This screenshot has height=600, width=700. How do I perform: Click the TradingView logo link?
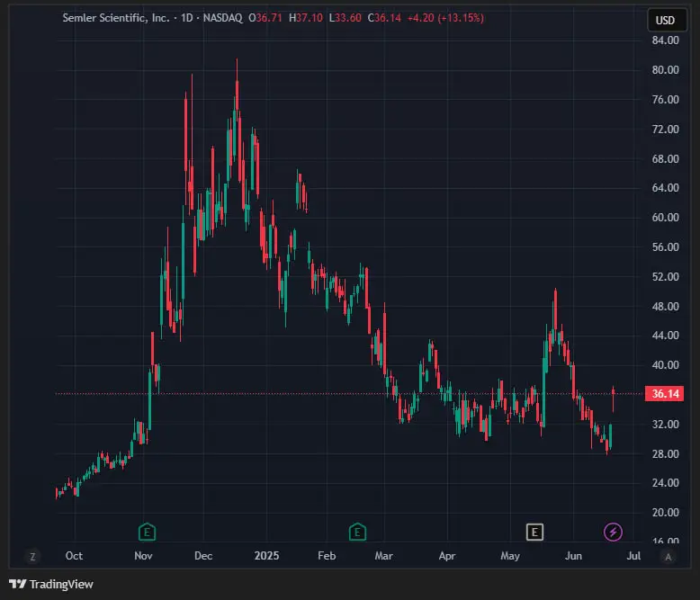pyautogui.click(x=51, y=584)
